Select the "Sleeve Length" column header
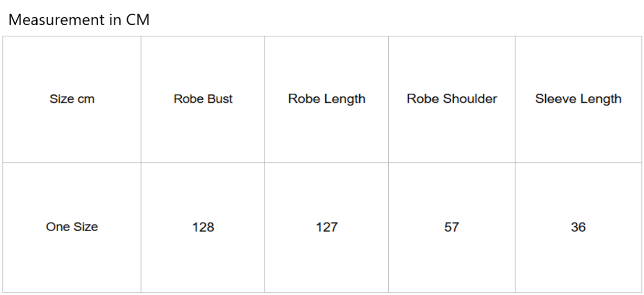 [x=578, y=99]
